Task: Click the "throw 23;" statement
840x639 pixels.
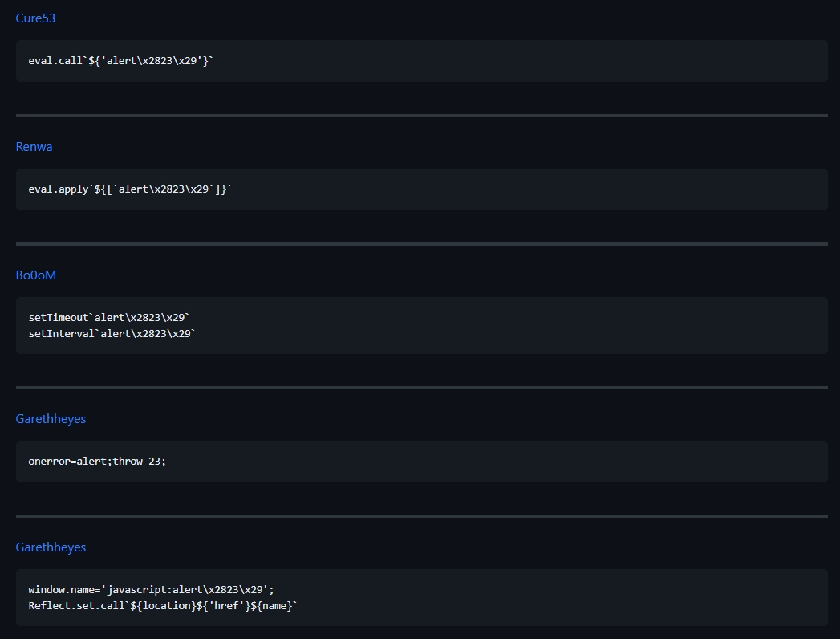Action: 140,462
